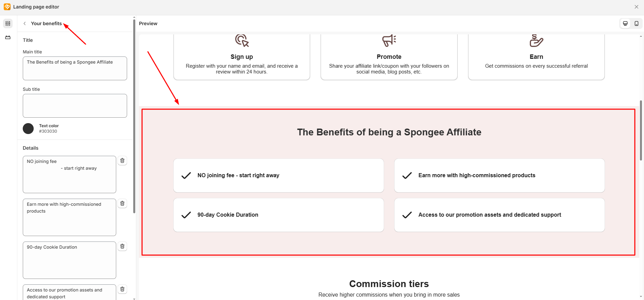Close the Landing page editor

(x=637, y=7)
